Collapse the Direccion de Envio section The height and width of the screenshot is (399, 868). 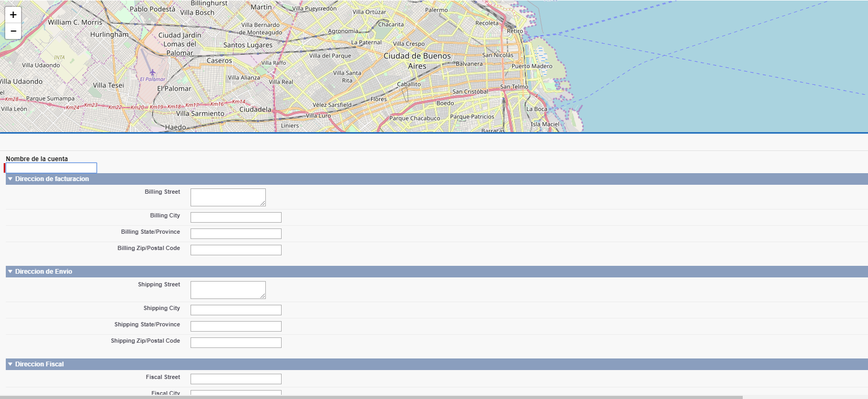tap(10, 272)
